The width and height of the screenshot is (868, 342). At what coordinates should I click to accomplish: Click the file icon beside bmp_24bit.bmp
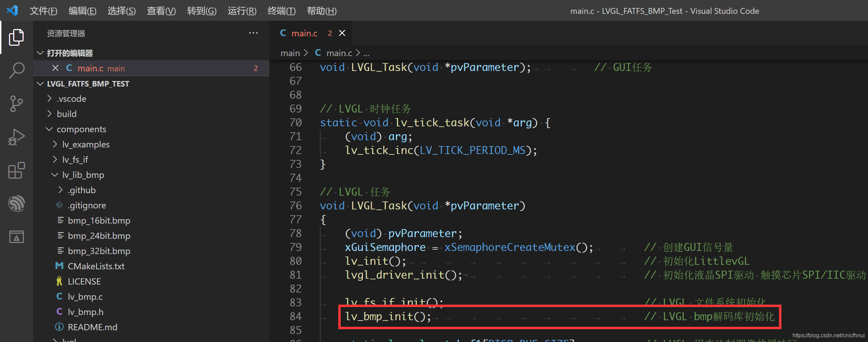61,236
